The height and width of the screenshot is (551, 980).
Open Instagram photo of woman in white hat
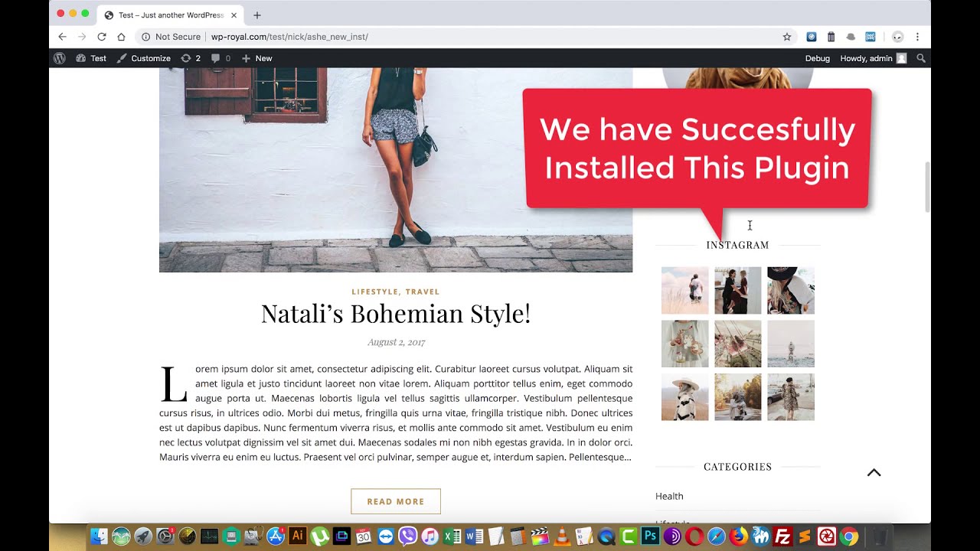pyautogui.click(x=684, y=397)
